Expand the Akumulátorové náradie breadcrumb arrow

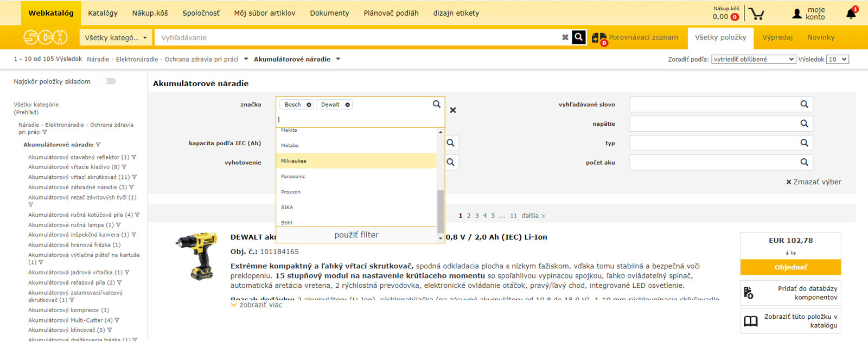(x=338, y=59)
